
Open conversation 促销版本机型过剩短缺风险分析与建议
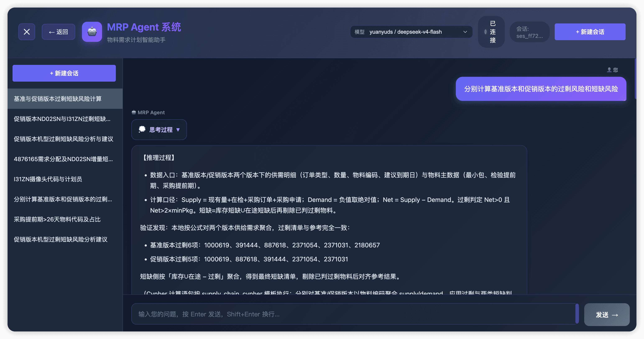pyautogui.click(x=65, y=139)
